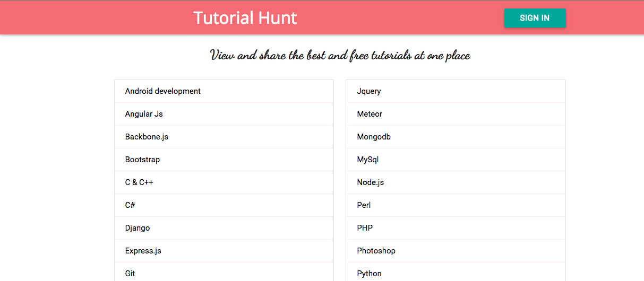This screenshot has width=644, height=281.
Task: Select the Node.js category
Action: pyautogui.click(x=456, y=182)
